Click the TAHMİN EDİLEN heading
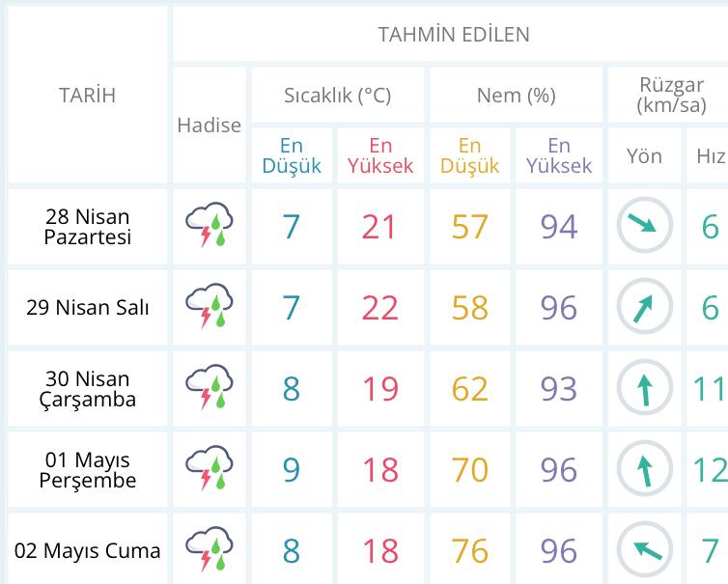 coord(453,35)
